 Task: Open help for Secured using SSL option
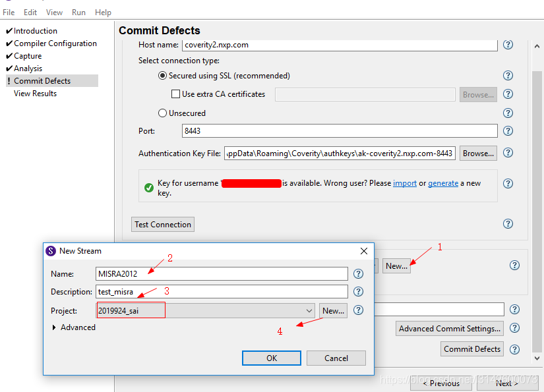tap(508, 76)
